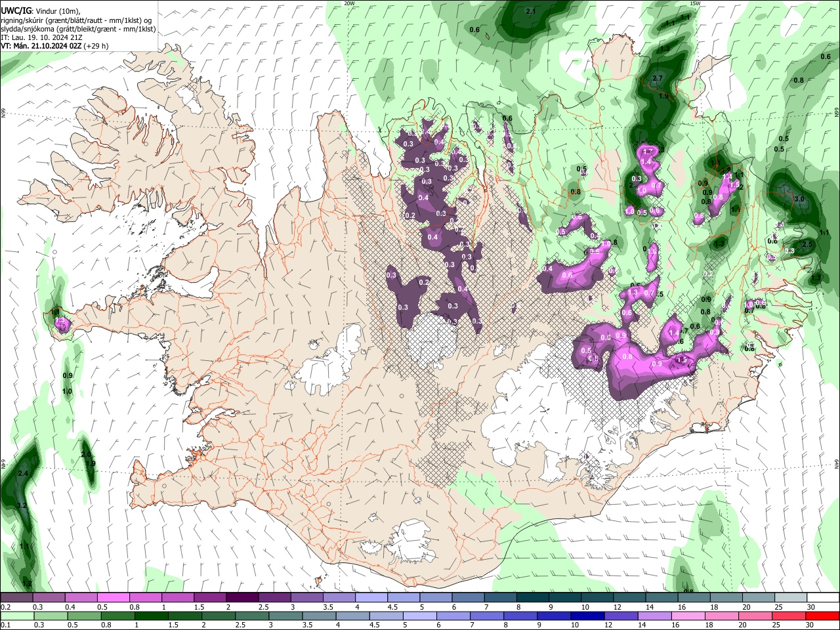Viewport: 840px width, 630px height.
Task: Click the grey-blue 3.5–4 rain-scale swatch
Action: [319, 616]
